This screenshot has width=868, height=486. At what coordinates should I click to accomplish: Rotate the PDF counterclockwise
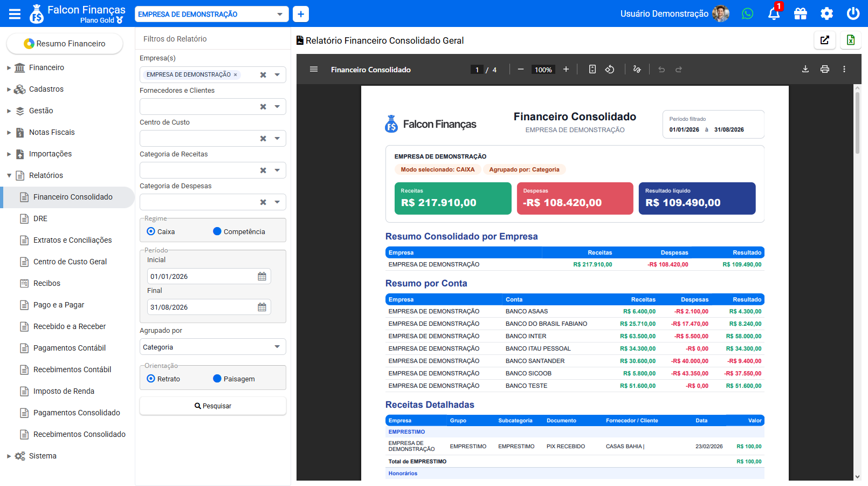(x=610, y=69)
